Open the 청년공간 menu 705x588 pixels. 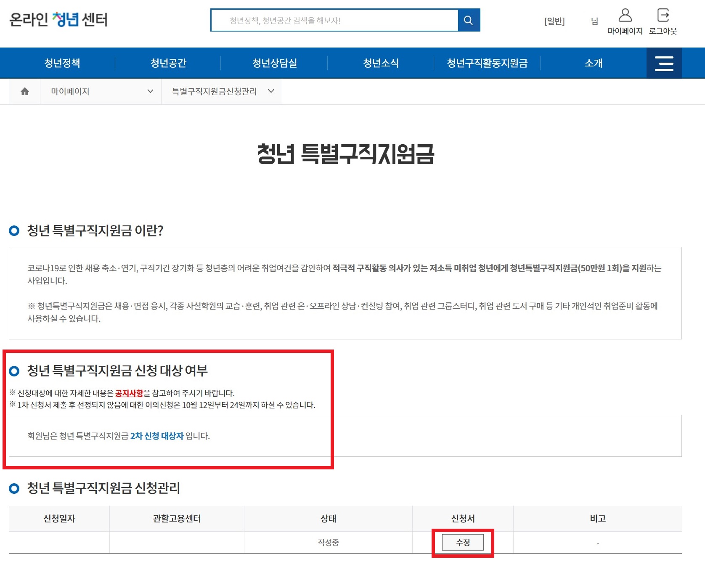(168, 63)
